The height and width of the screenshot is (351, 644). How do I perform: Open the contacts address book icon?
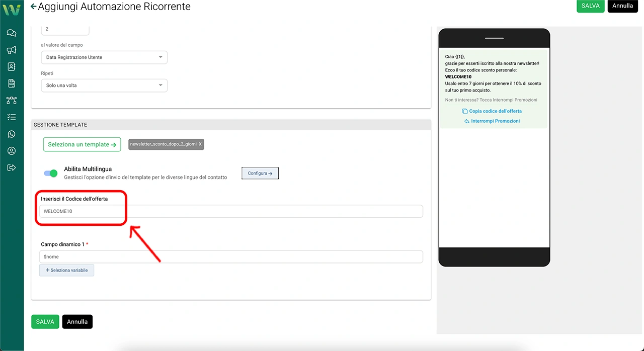(12, 67)
